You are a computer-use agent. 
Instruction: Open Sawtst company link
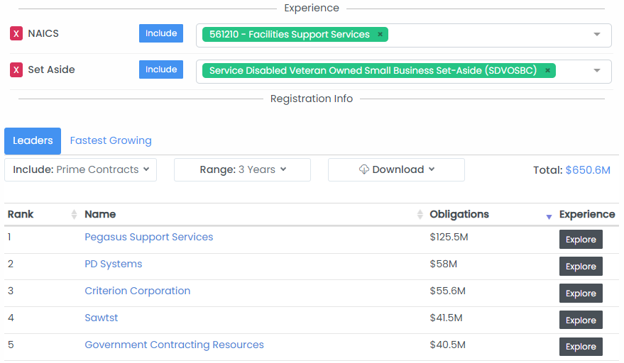[x=101, y=318]
